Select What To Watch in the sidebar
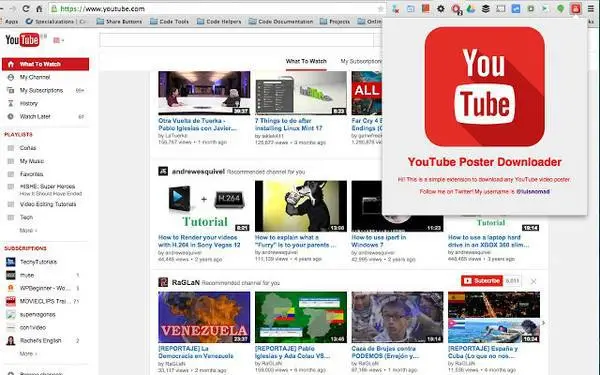This screenshot has height=375, width=600. click(46, 64)
